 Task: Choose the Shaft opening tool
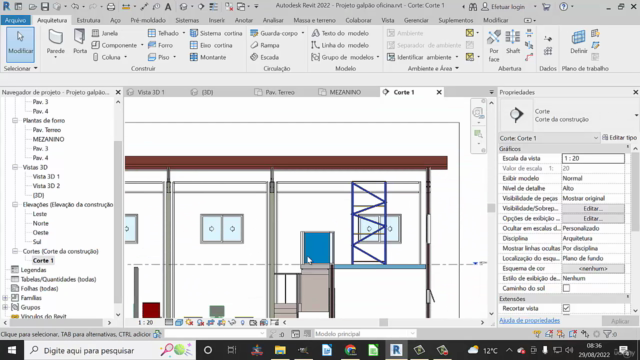click(513, 42)
